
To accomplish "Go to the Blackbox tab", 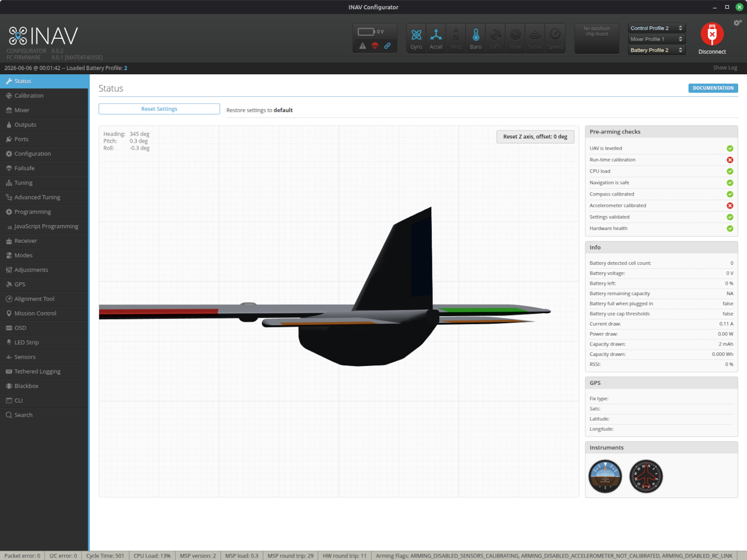I will click(44, 386).
